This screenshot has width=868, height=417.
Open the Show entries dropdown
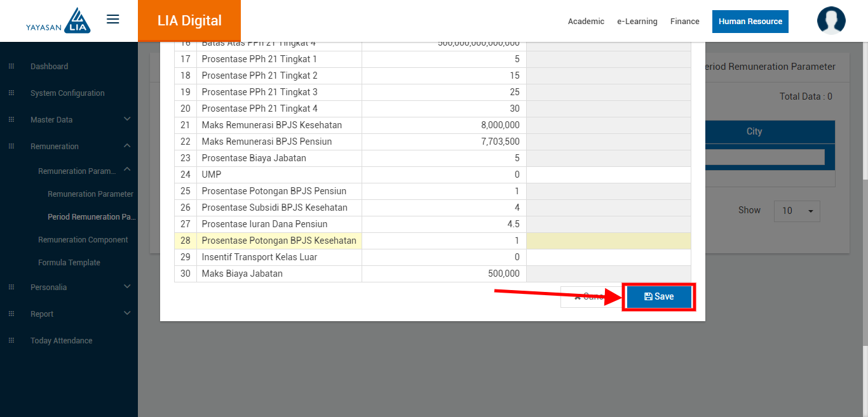(797, 211)
